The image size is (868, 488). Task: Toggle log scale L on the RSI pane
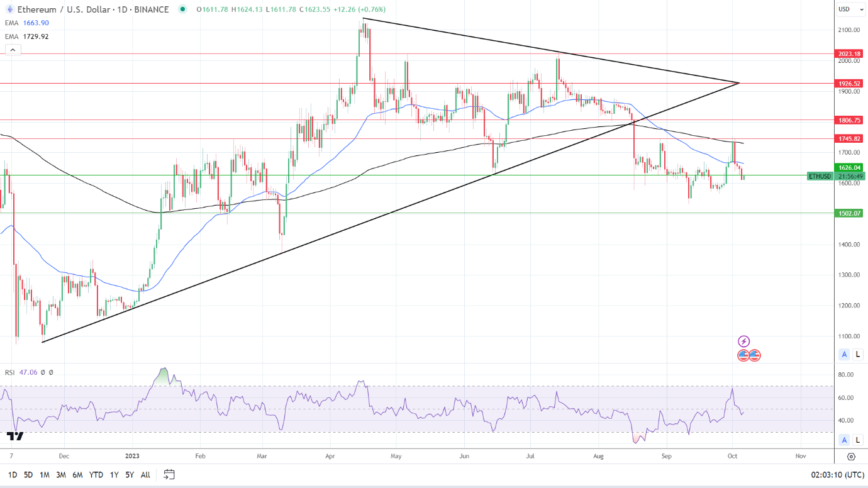(858, 440)
